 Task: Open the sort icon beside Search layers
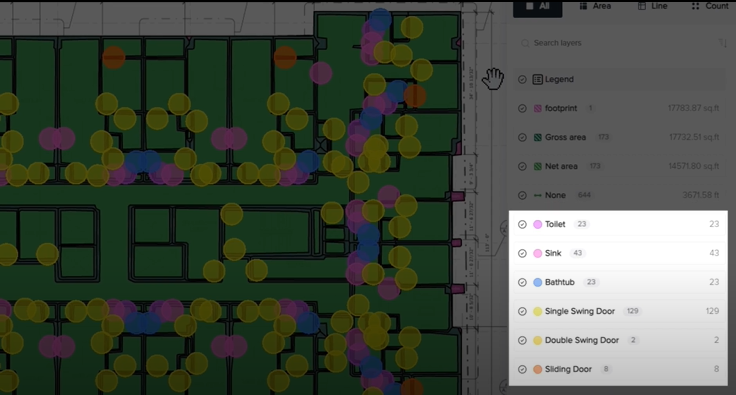click(722, 43)
